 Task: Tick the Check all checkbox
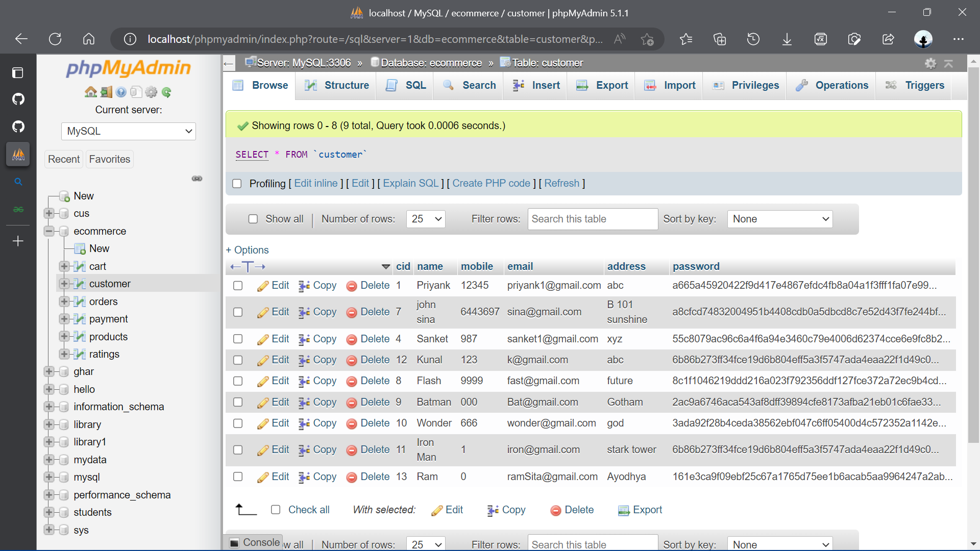coord(276,510)
